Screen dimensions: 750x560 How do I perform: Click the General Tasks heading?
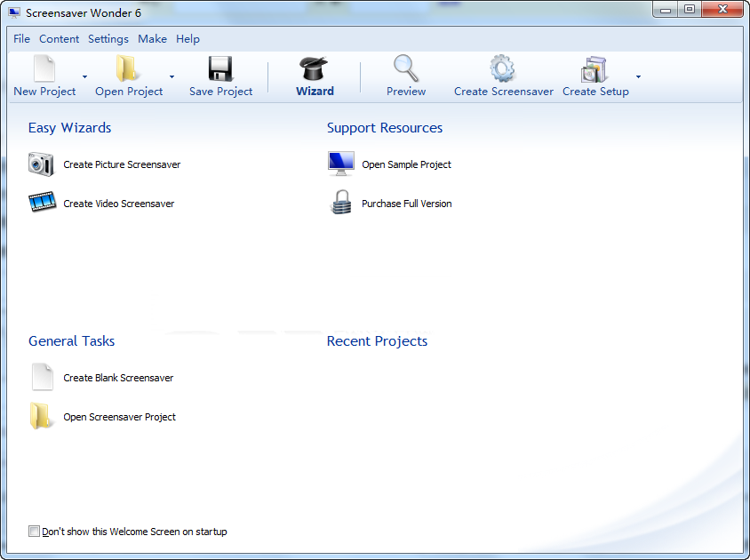pyautogui.click(x=71, y=341)
